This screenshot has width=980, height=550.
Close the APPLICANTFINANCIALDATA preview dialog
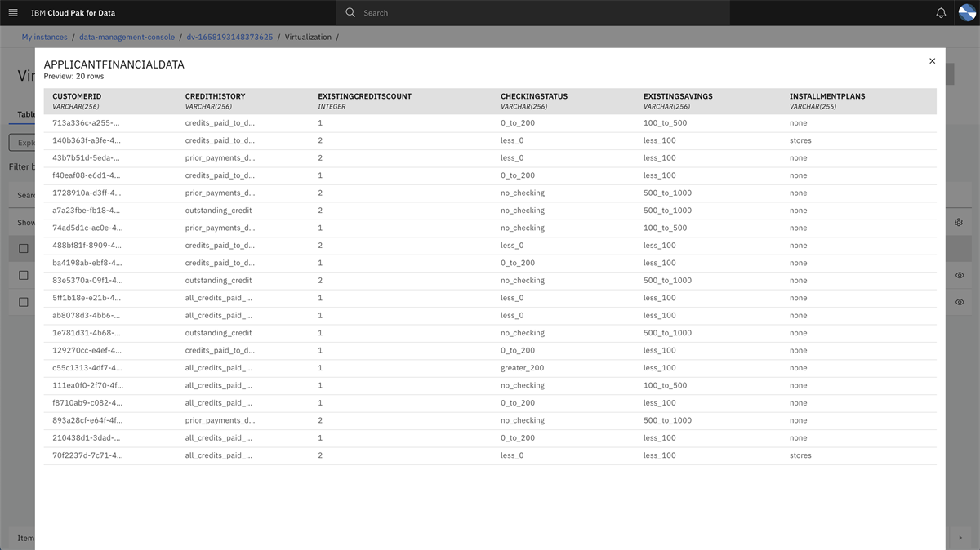point(932,60)
